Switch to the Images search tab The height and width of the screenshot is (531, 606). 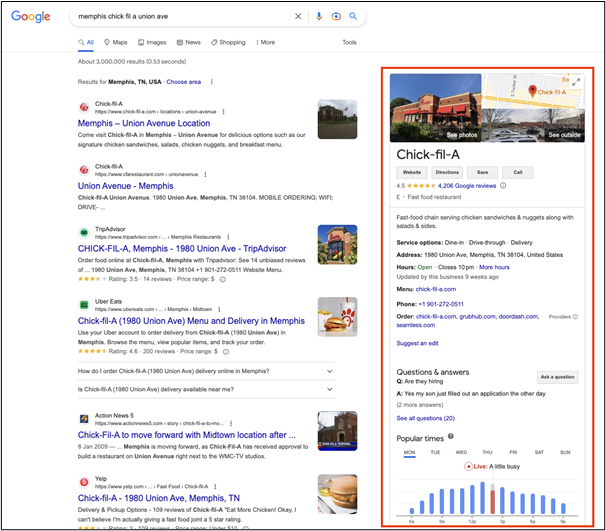[152, 43]
